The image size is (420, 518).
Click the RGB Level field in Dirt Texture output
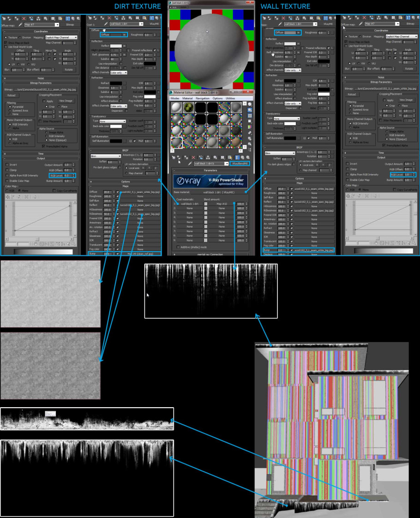tap(67, 175)
